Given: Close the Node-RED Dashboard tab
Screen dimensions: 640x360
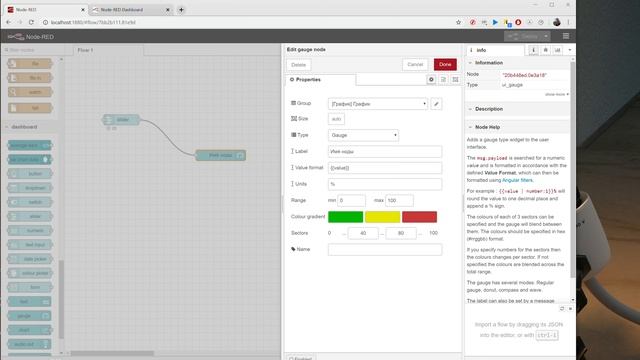Looking at the screenshot, I should click(168, 9).
